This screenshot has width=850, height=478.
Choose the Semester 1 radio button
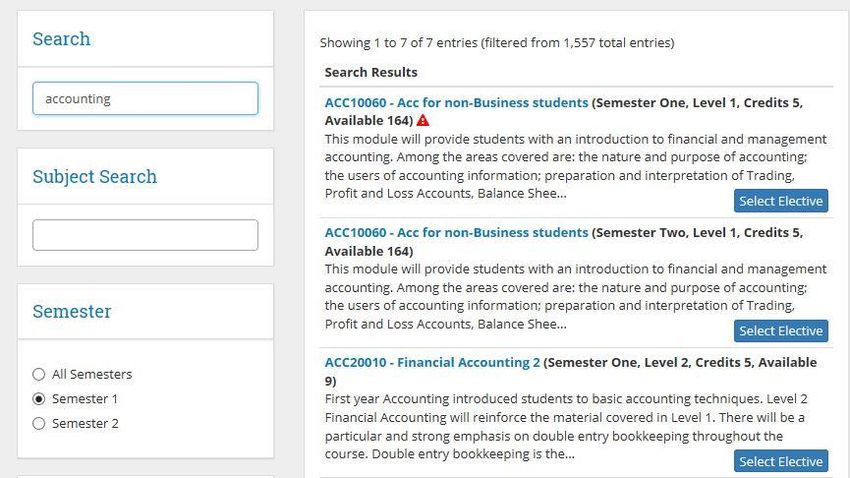(x=38, y=399)
